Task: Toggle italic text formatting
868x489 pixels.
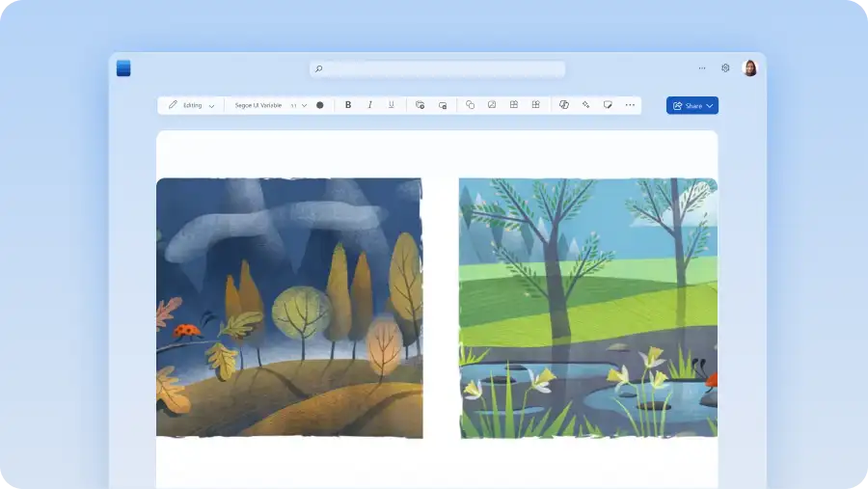Action: 369,105
